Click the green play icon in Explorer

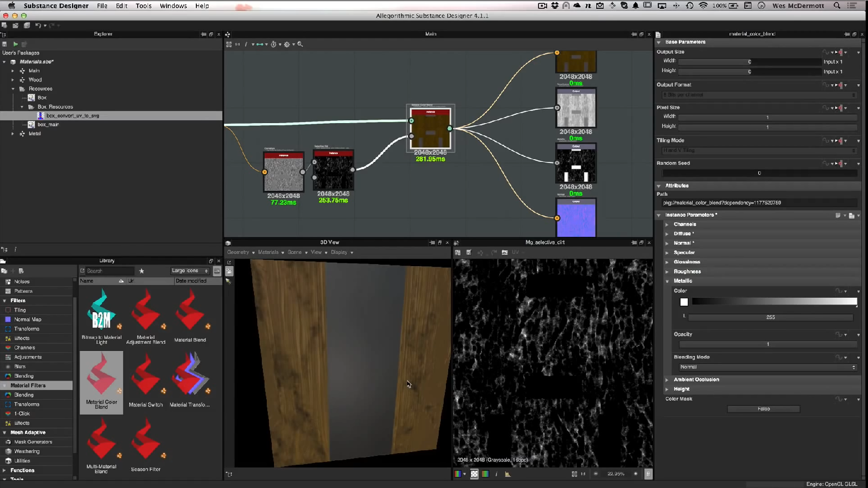(16, 44)
